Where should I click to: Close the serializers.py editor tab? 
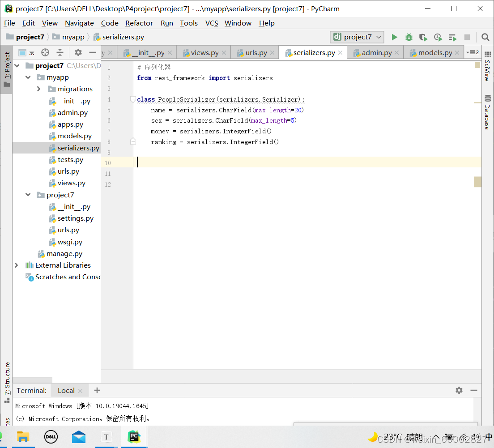[340, 53]
